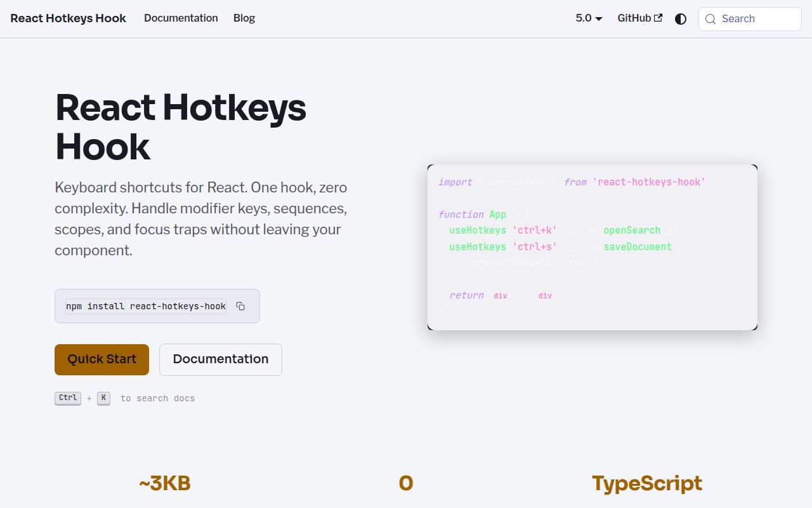Image resolution: width=812 pixels, height=508 pixels.
Task: Click the 'Keyboard shortcuts for React' tagline paragraph
Action: point(202,219)
